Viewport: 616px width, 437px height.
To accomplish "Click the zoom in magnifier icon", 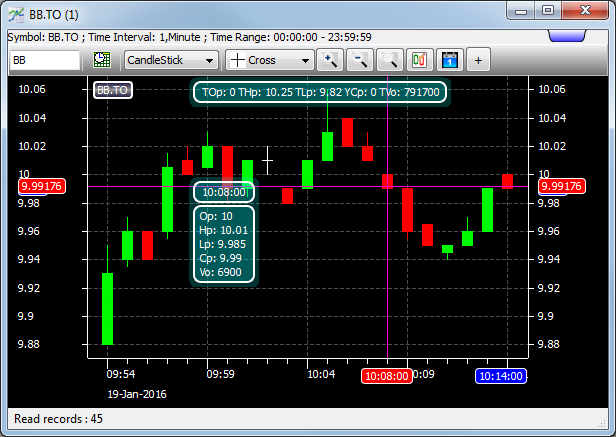I will [x=329, y=60].
